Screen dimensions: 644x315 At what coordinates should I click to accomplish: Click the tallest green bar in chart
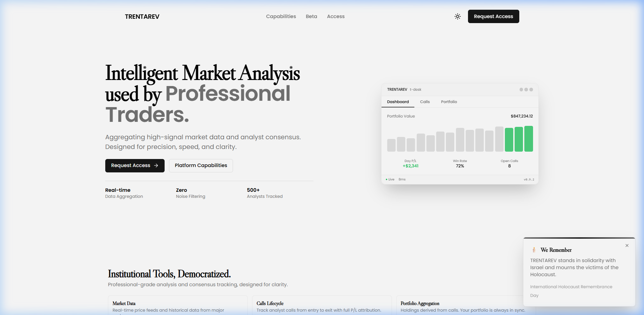(x=529, y=139)
